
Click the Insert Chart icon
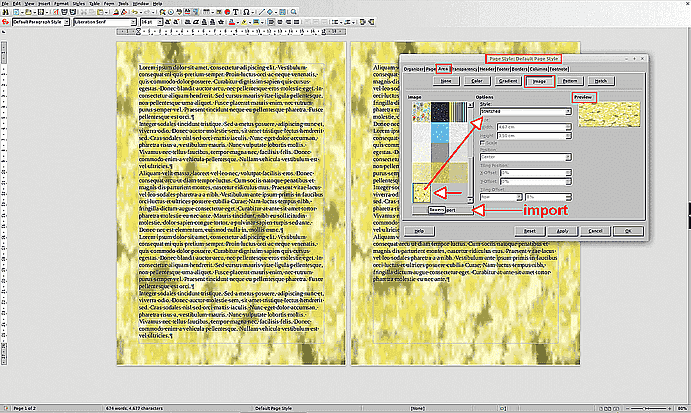[x=227, y=12]
